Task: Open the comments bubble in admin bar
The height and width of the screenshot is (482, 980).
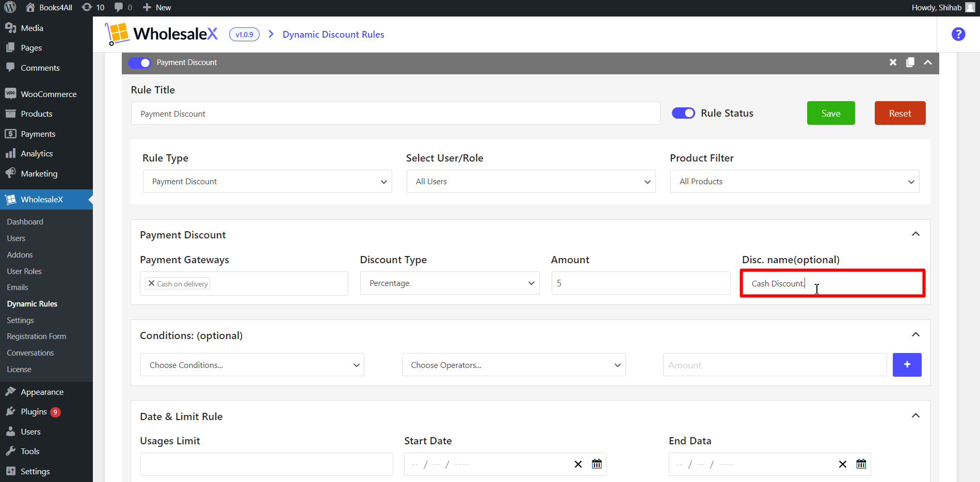Action: [x=123, y=7]
